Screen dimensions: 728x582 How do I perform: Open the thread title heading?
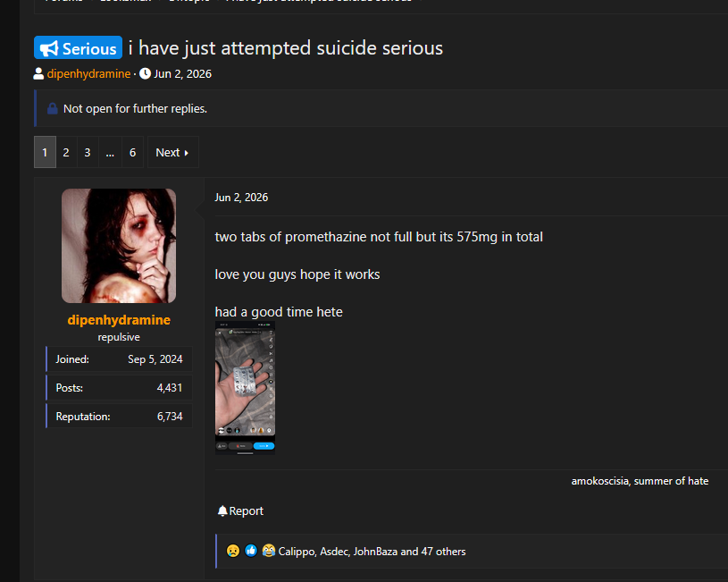coord(286,48)
